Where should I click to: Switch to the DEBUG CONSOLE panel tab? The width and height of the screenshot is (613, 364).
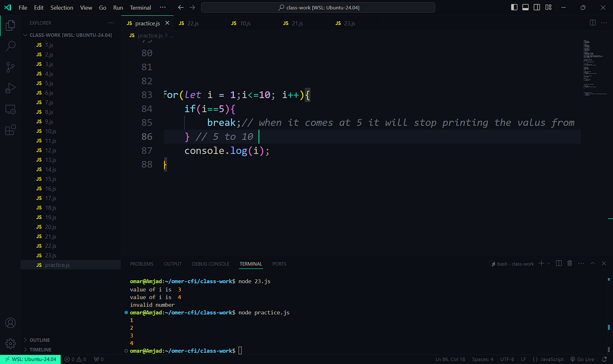pyautogui.click(x=210, y=264)
